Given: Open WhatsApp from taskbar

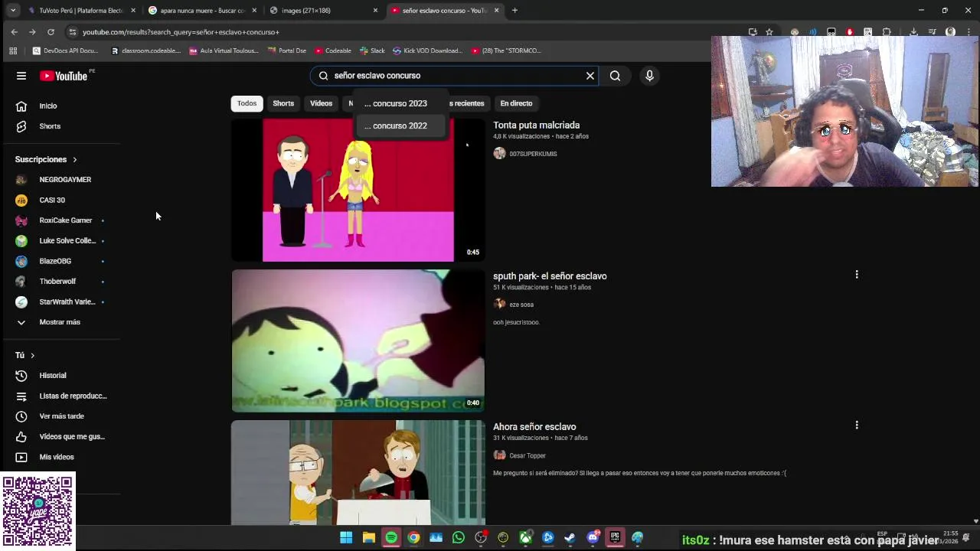Looking at the screenshot, I should pos(458,538).
